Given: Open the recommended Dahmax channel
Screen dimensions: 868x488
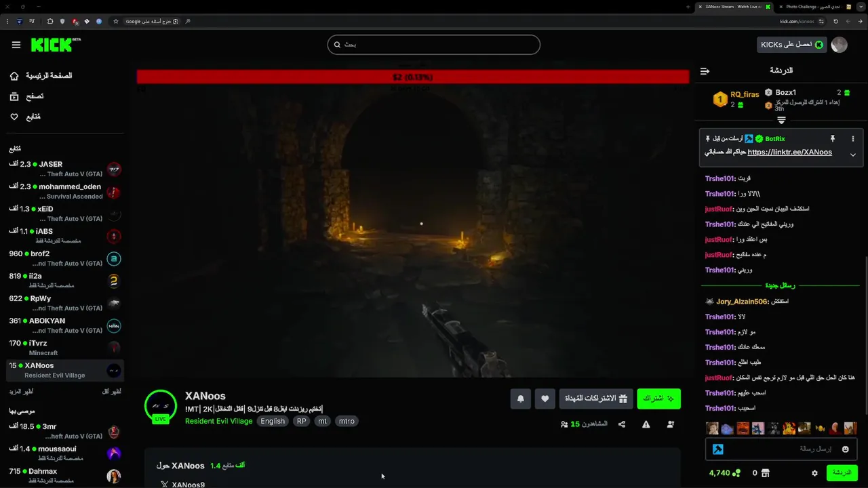Looking at the screenshot, I should [x=64, y=476].
